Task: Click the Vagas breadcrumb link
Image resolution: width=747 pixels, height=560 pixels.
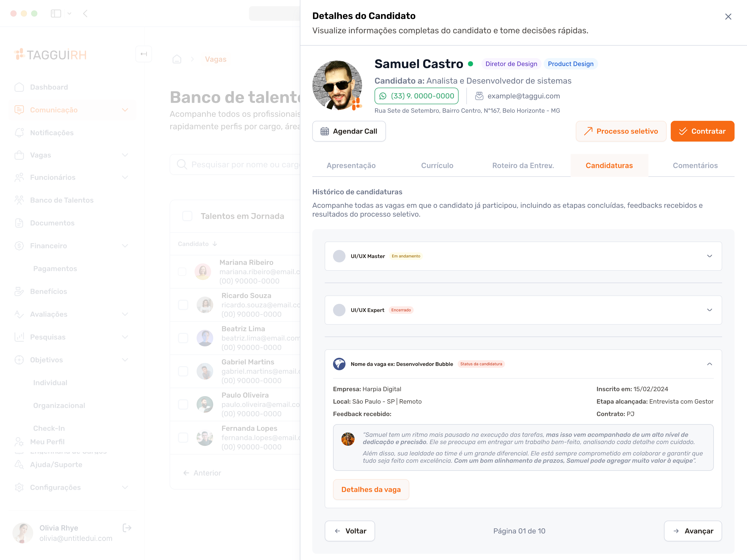Action: pos(216,59)
